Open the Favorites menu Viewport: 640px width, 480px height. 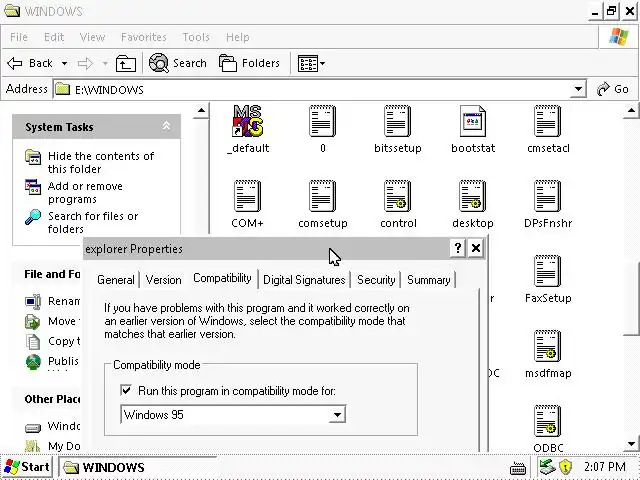pos(144,37)
